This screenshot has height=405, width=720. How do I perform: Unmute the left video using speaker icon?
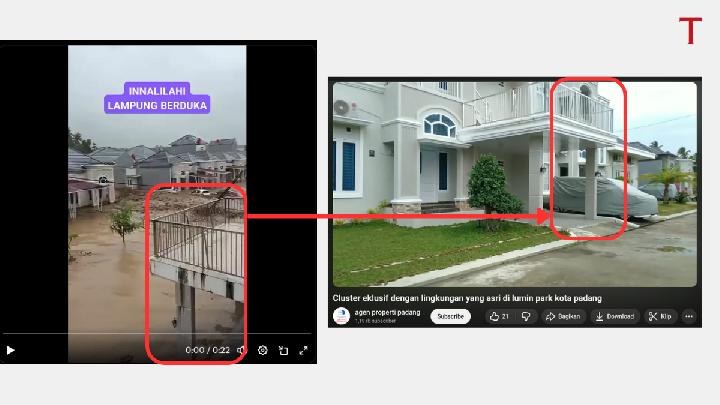[241, 351]
